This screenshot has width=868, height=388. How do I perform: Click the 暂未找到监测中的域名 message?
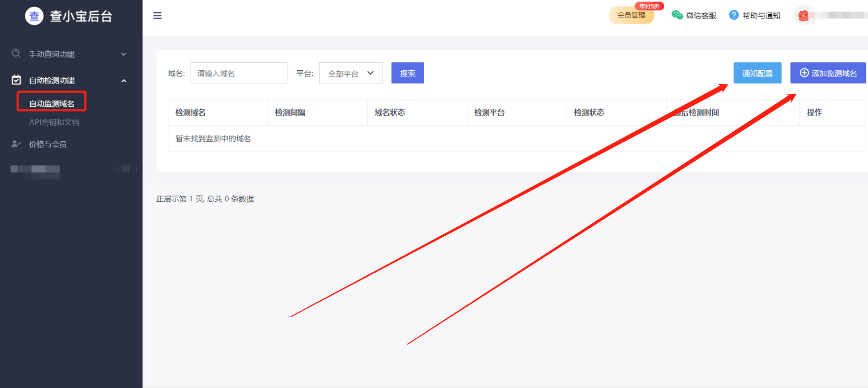[x=213, y=138]
